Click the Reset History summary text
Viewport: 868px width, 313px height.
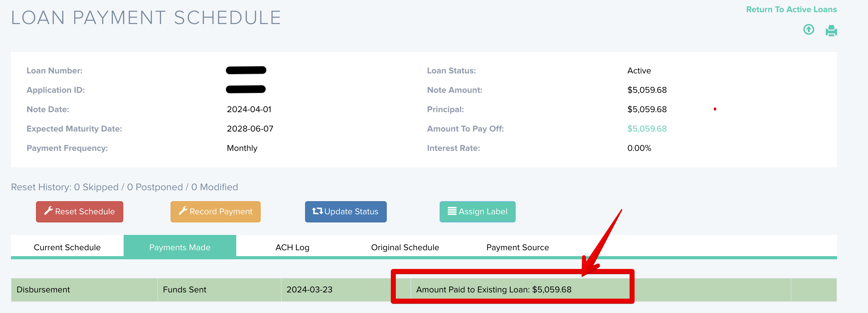click(x=124, y=187)
